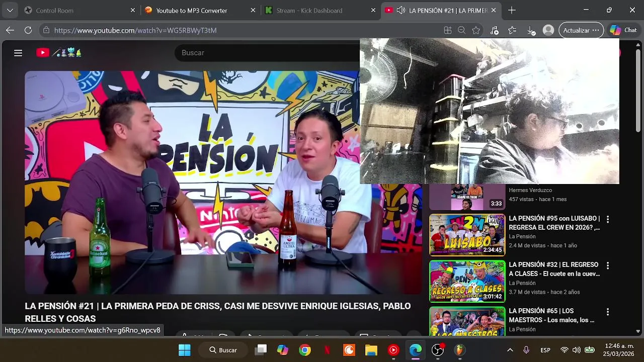644x362 pixels.
Task: Open Task View from taskbar
Action: tap(261, 350)
